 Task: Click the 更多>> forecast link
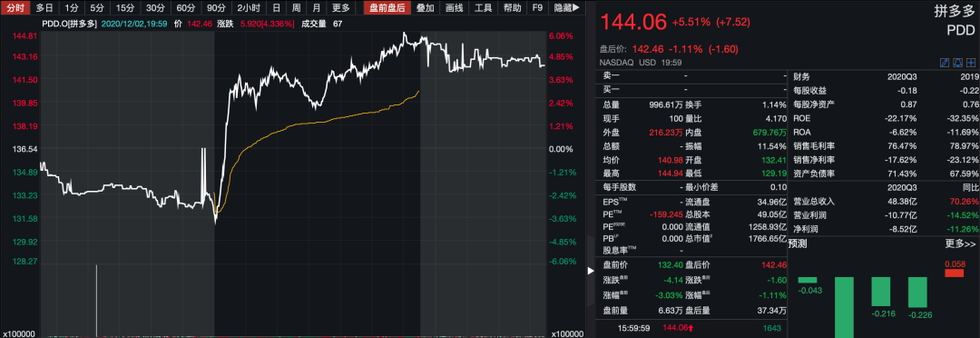(x=961, y=244)
